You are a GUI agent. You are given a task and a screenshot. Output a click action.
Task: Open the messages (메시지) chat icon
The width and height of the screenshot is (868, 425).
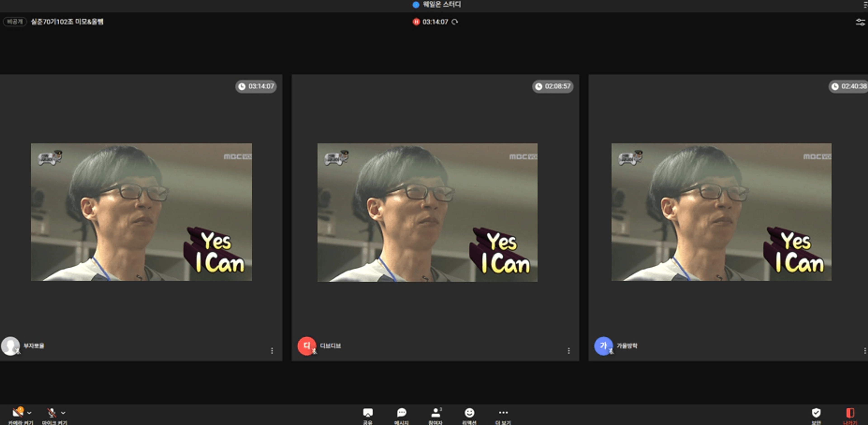(x=402, y=413)
